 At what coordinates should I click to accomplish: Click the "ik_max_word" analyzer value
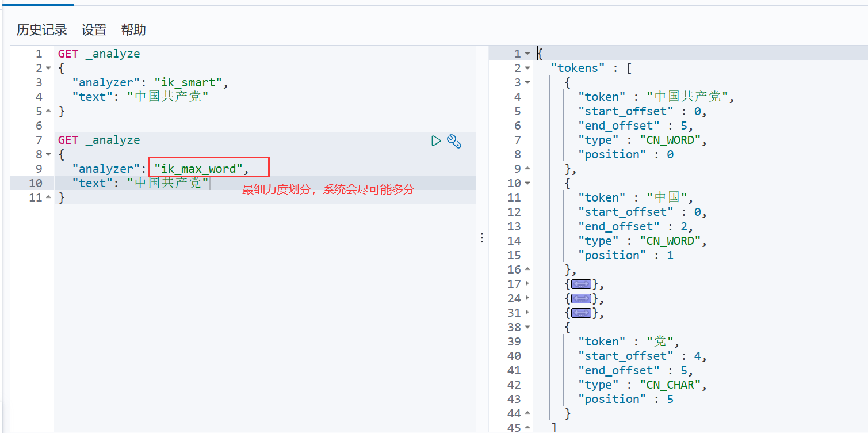click(199, 169)
